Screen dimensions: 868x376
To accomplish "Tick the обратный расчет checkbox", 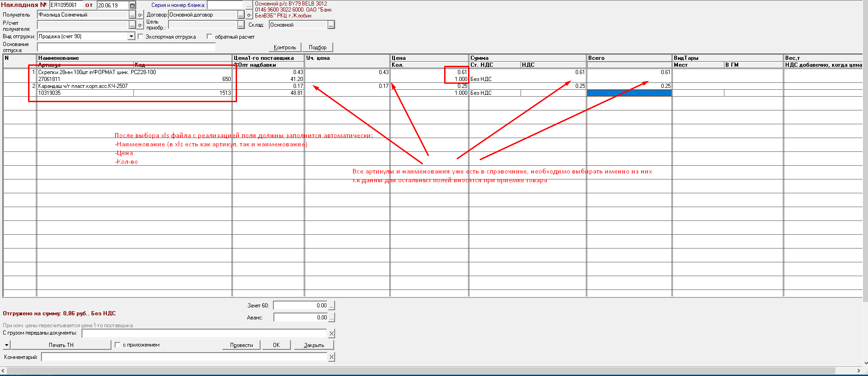I will 210,37.
